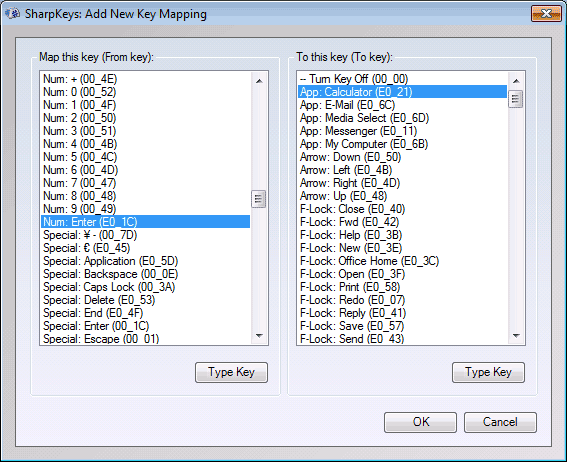Viewport: 567px width, 462px height.
Task: Click the To key list scrollbar thumb
Action: (x=516, y=99)
